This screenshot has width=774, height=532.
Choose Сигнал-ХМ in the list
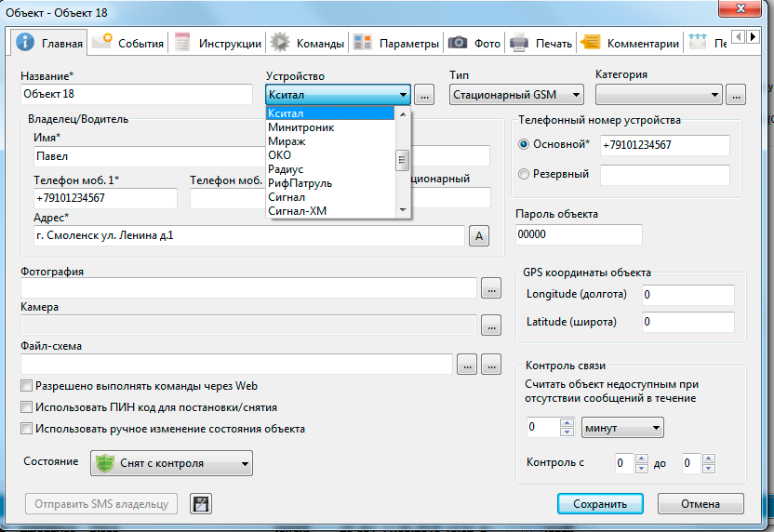point(331,211)
